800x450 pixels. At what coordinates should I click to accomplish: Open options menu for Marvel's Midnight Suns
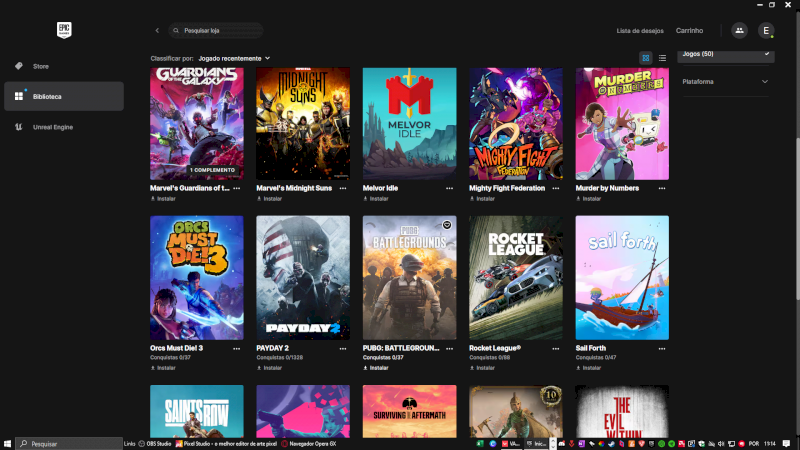(x=343, y=188)
